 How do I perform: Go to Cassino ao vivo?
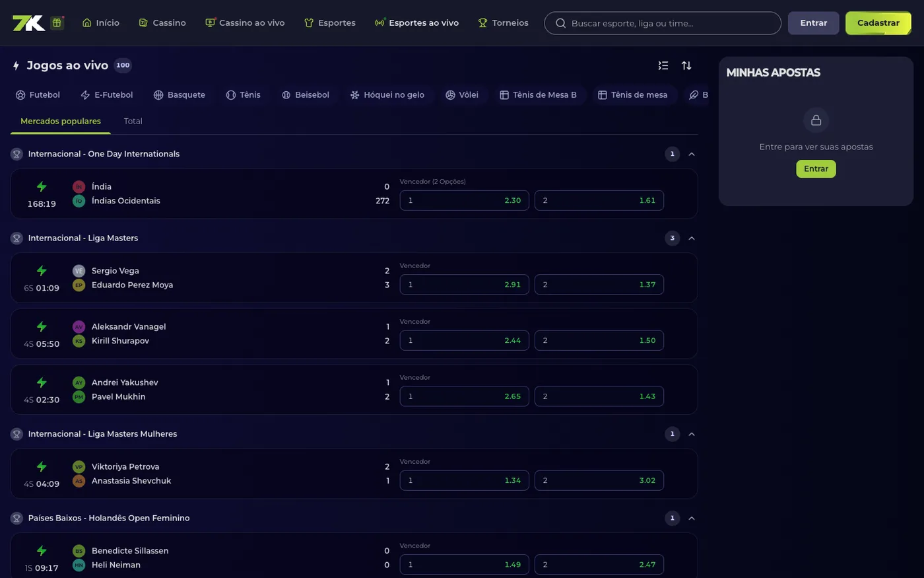[x=245, y=23]
